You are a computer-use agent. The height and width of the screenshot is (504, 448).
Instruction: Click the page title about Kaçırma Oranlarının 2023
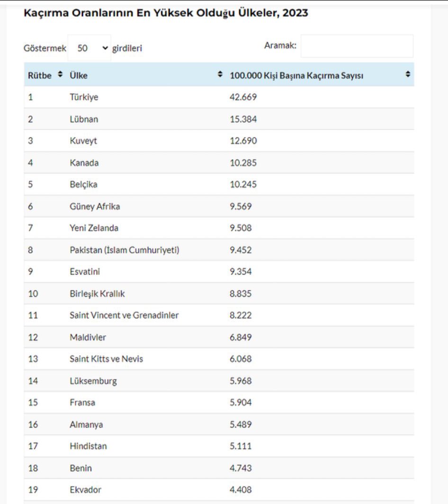point(166,13)
